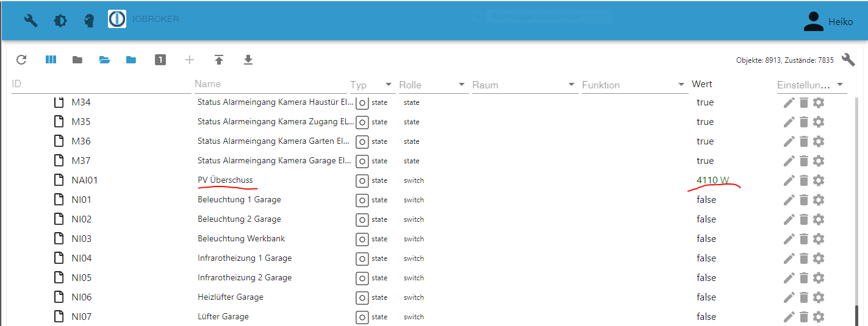
Task: Edit the NAI01 object with pencil icon
Action: 789,180
